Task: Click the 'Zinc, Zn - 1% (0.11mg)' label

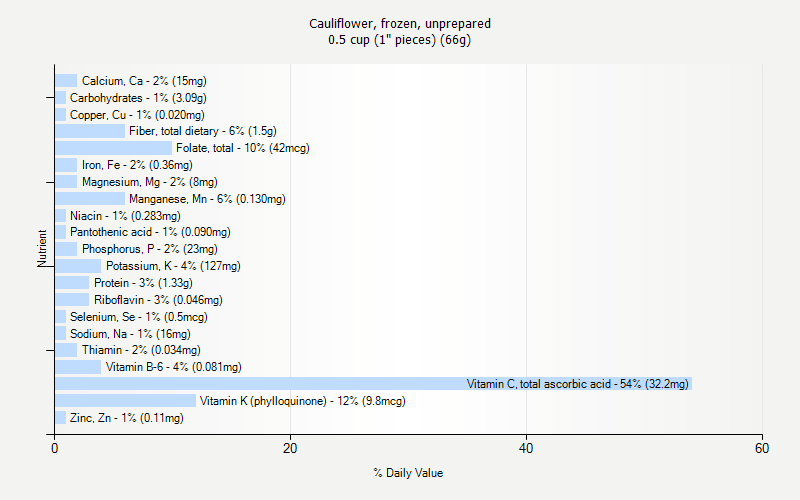Action: [127, 418]
